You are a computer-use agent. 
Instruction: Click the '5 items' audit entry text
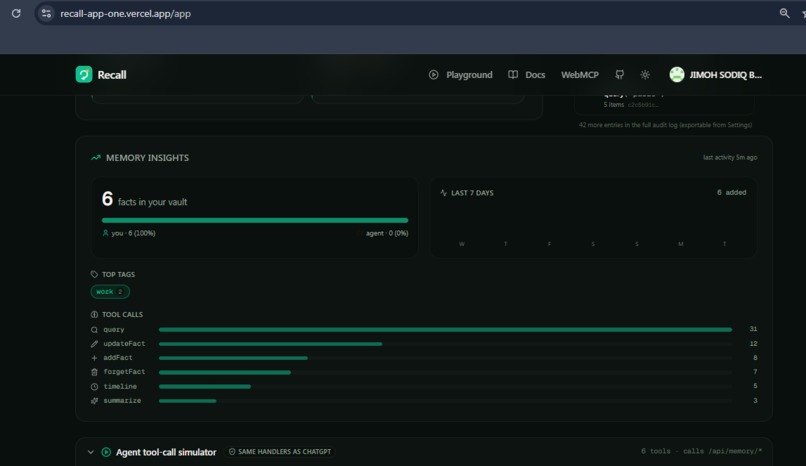coord(613,105)
